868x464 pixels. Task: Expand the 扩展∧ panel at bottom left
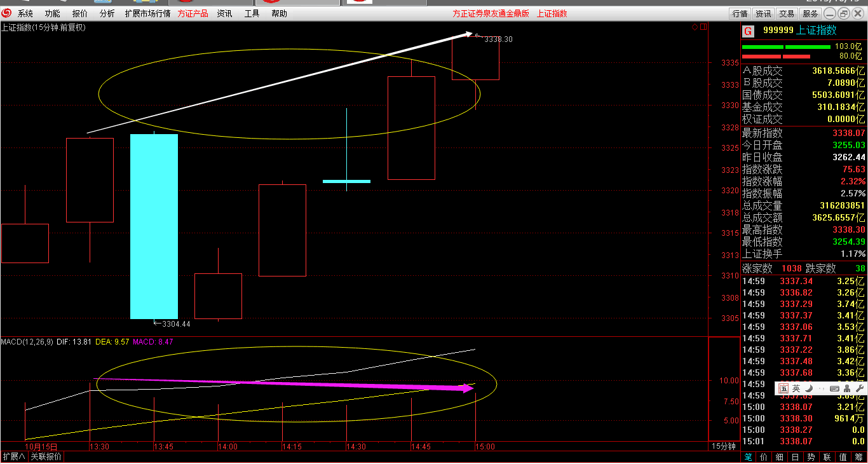click(14, 457)
